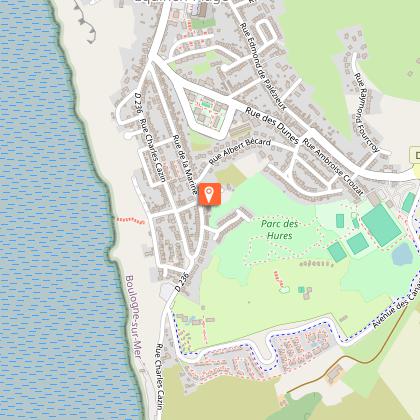Select the Rue Edmond de Palézieux label

point(263,66)
